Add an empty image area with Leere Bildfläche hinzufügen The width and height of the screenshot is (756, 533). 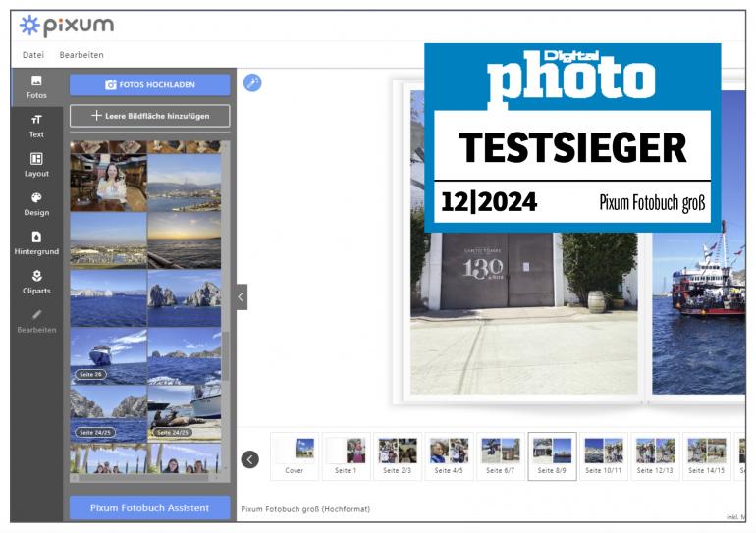pyautogui.click(x=150, y=116)
